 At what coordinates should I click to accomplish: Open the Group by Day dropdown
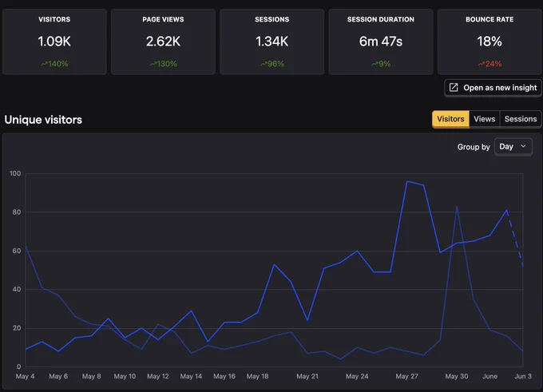pyautogui.click(x=513, y=147)
